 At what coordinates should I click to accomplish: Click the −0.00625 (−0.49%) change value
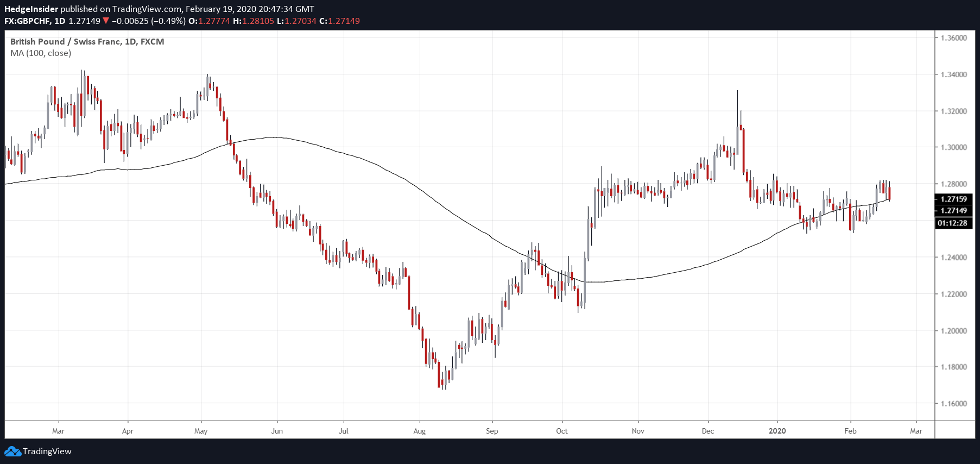click(148, 21)
